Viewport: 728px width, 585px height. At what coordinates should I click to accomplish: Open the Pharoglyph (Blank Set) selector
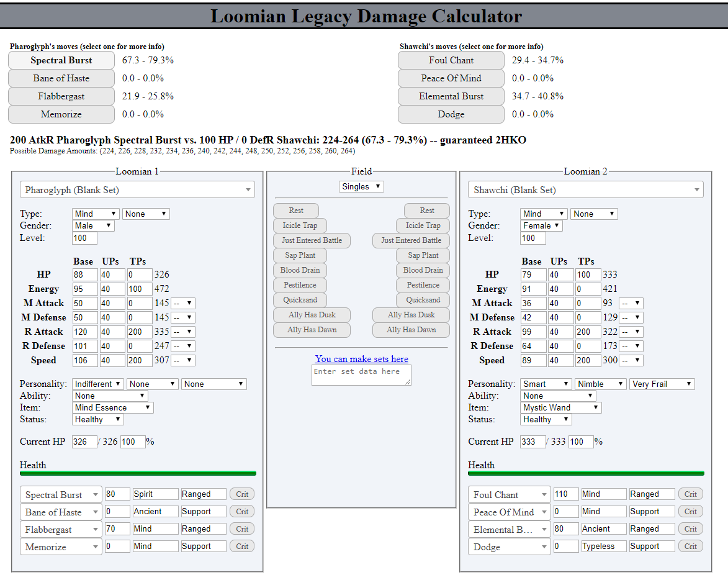click(137, 189)
